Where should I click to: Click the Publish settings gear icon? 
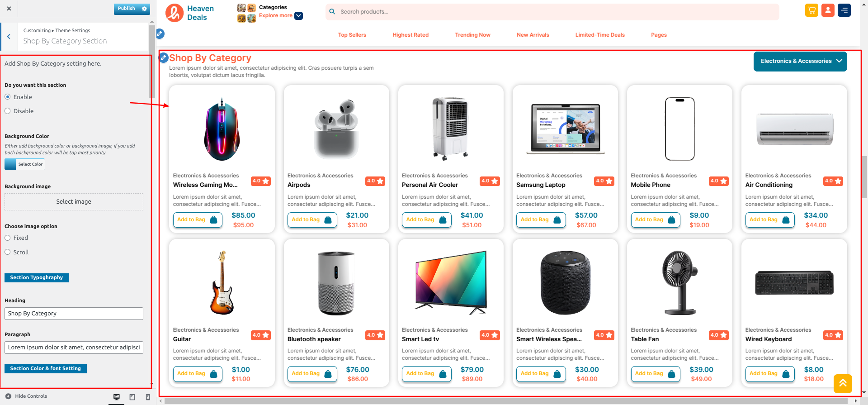pyautogui.click(x=144, y=9)
